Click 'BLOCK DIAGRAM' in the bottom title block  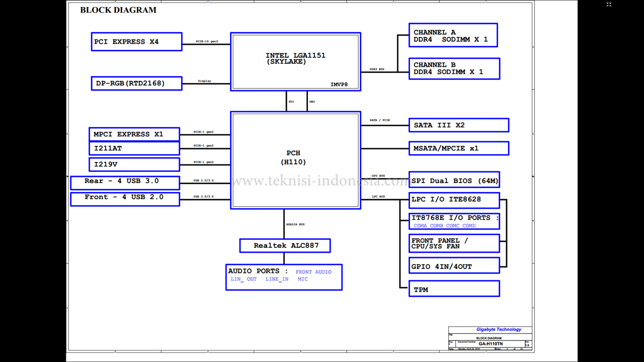(489, 338)
